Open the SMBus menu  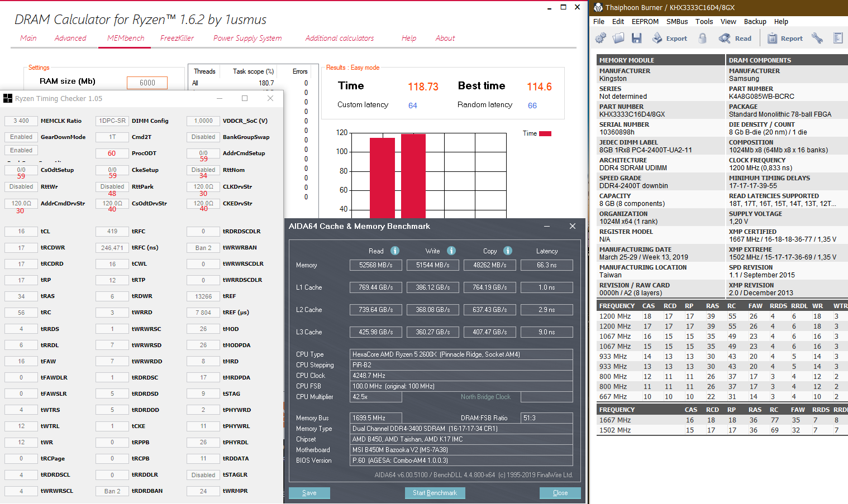point(677,22)
